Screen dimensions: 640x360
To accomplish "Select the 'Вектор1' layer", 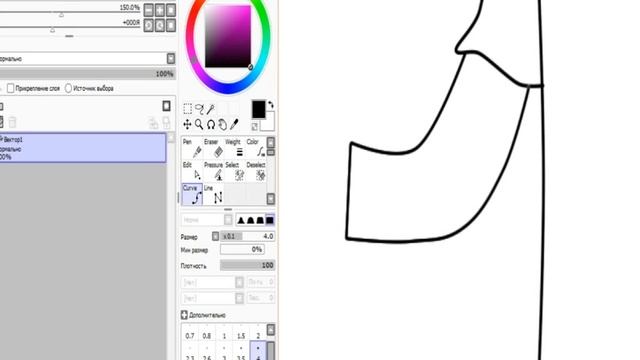I will coord(83,148).
